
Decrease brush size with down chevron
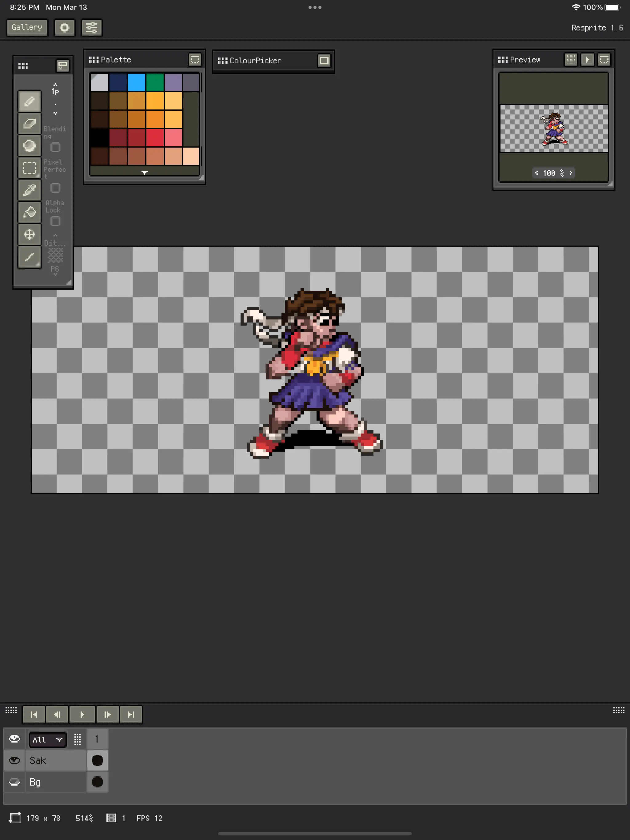(55, 113)
